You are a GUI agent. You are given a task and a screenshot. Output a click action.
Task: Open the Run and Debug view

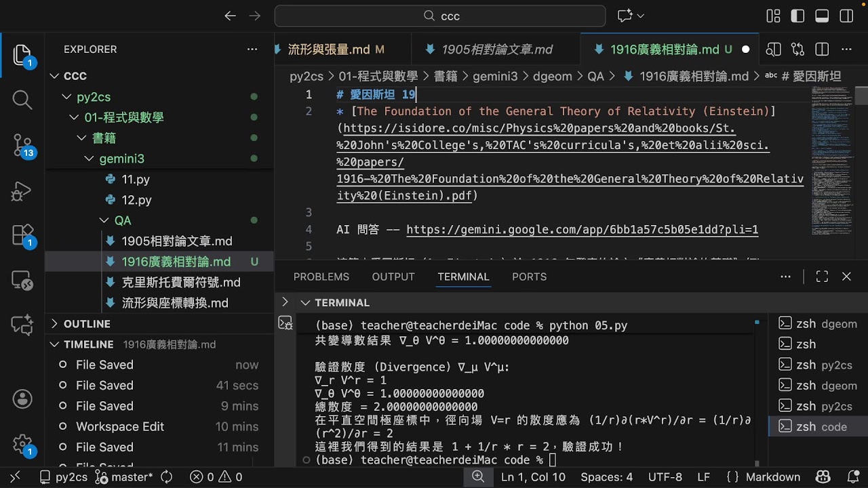(x=22, y=190)
